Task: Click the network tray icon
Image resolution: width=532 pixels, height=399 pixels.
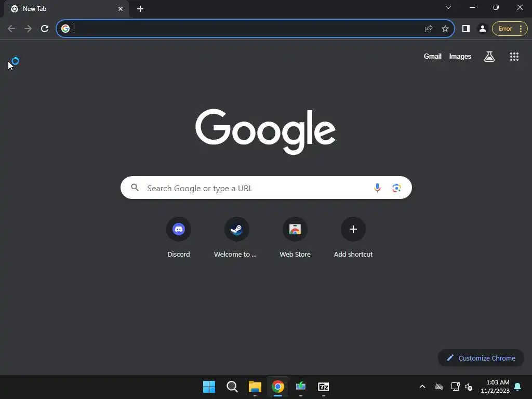Action: 455,387
